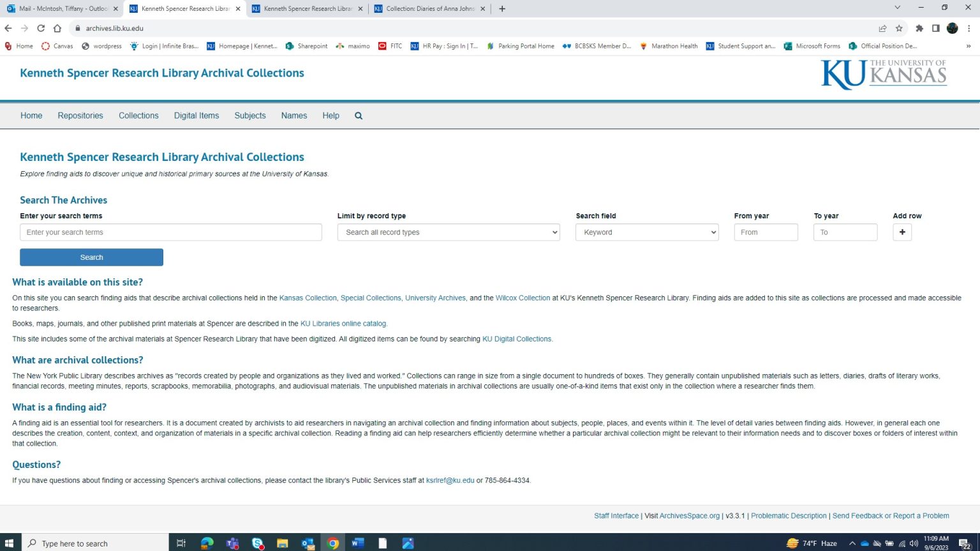
Task: Expand hidden icons in the system tray
Action: point(853,543)
